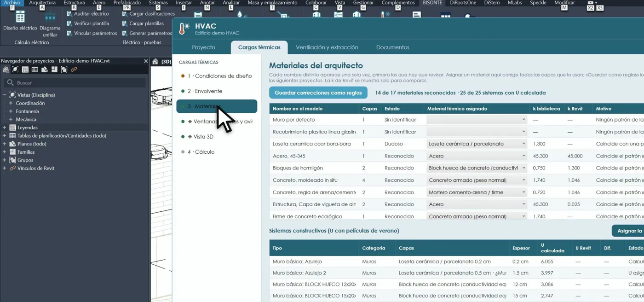Expand the Leyendas node

pos(4,128)
